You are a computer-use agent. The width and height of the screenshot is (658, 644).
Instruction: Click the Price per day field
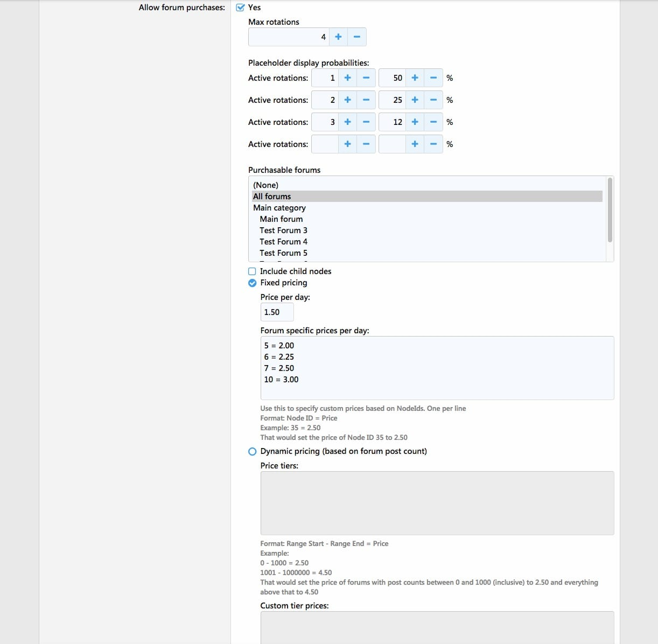tap(277, 312)
